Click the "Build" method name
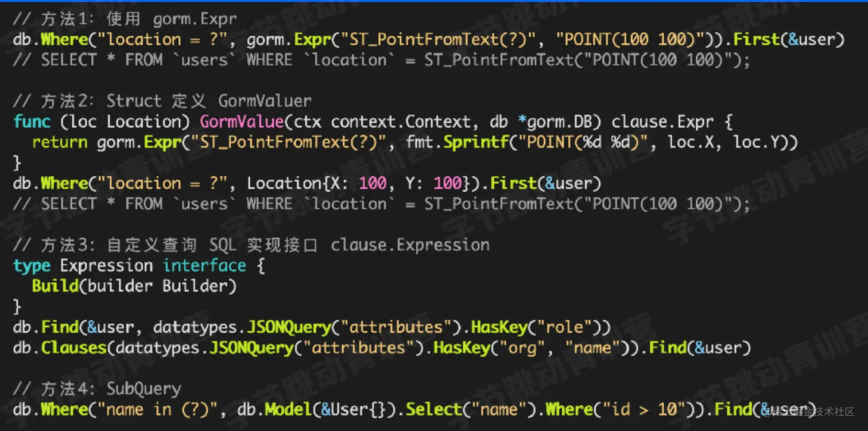Image resolution: width=868 pixels, height=431 pixels. coord(55,286)
